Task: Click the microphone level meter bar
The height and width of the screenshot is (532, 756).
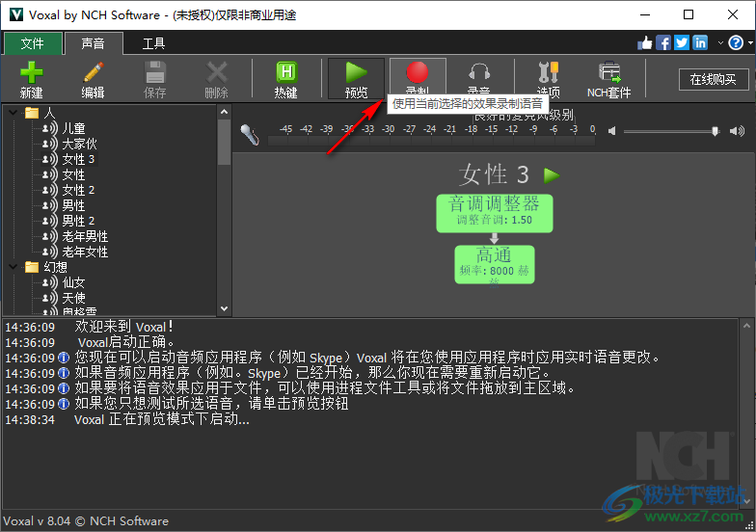Action: 432,141
